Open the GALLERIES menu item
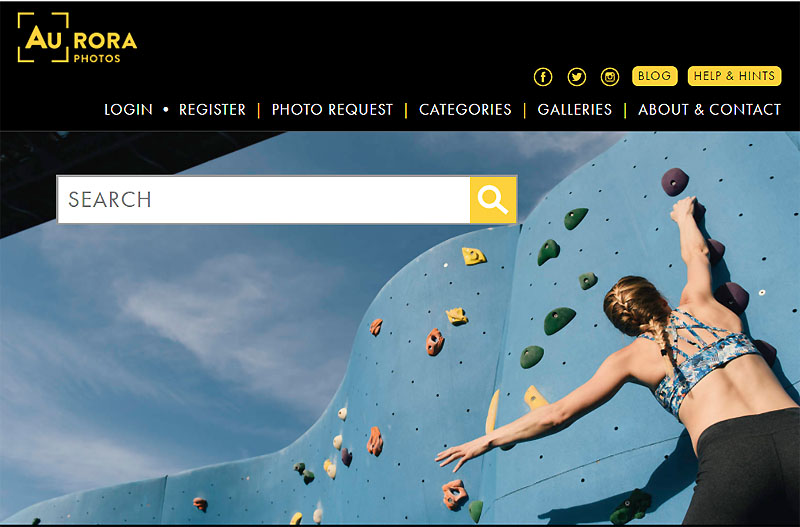This screenshot has height=527, width=800. click(574, 110)
